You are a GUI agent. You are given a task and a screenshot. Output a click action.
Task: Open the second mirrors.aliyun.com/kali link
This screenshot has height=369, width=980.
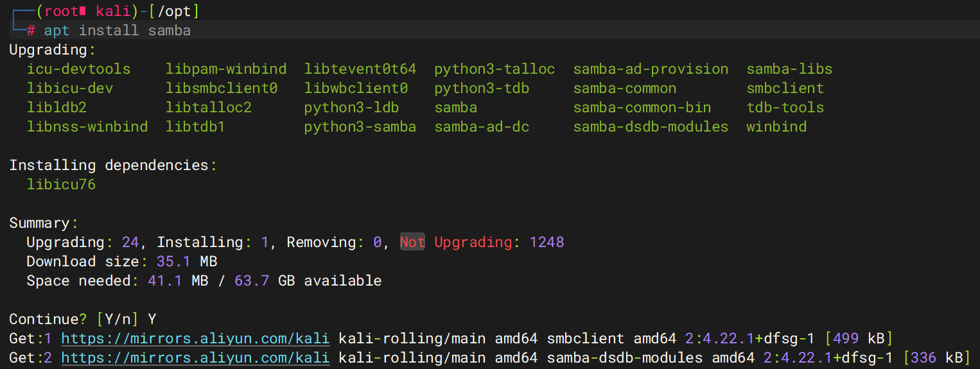[195, 357]
